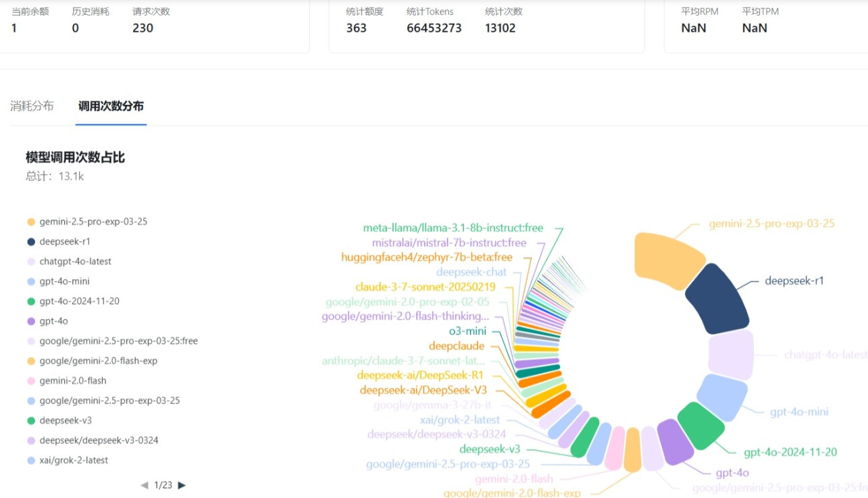Click the 模型调用次数占比 chart title
The image size is (868, 498).
click(x=75, y=157)
